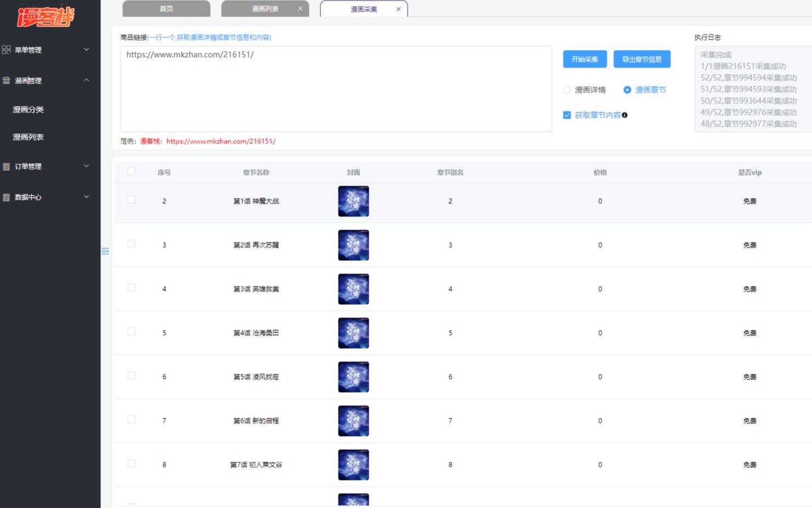Click log line 52/52,章节994594采集成功
The image size is (812, 508).
(748, 77)
